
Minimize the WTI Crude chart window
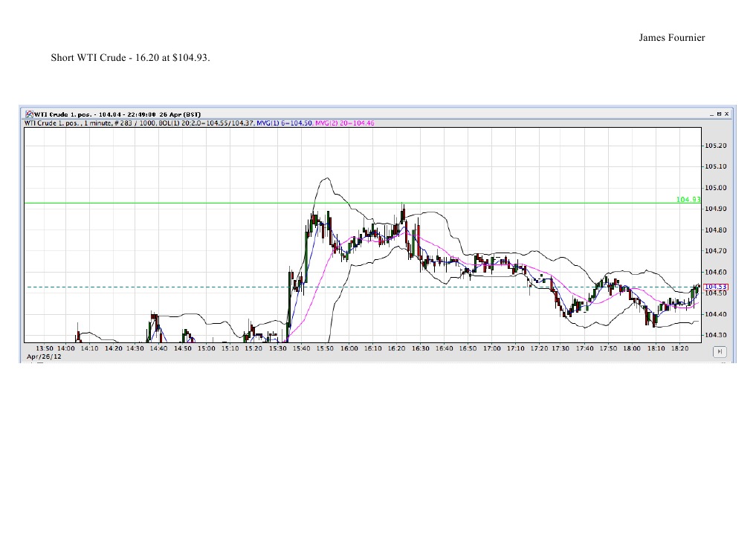pos(711,114)
